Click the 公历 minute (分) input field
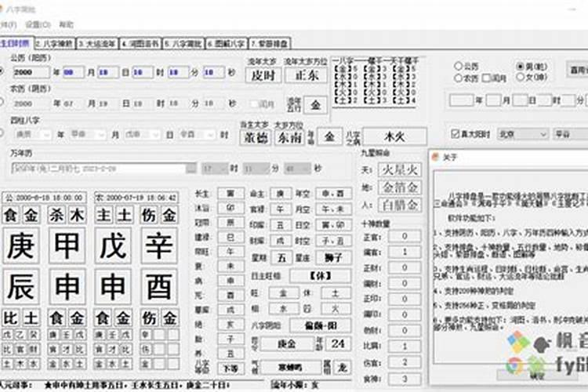This screenshot has height=392, width=588. 178,72
